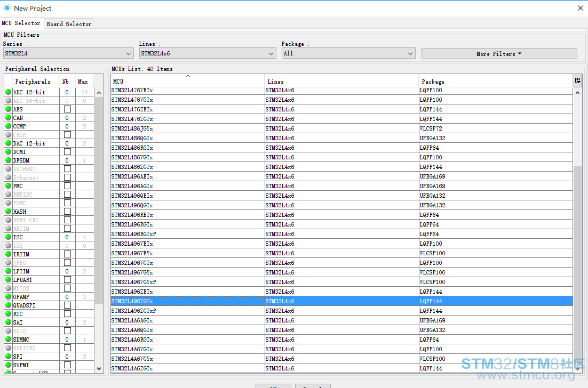Click the SPI Nb value field
This screenshot has height=388, width=588.
point(67,356)
